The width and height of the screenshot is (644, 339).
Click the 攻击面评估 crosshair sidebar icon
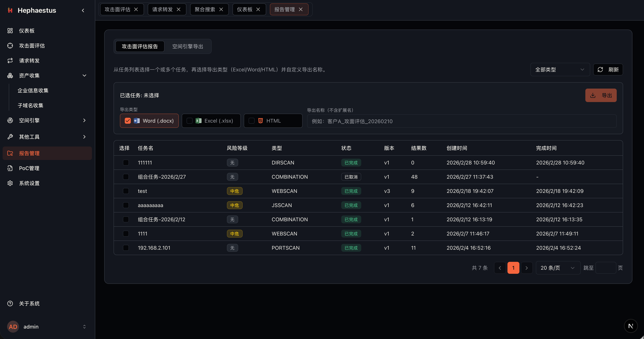tap(10, 46)
